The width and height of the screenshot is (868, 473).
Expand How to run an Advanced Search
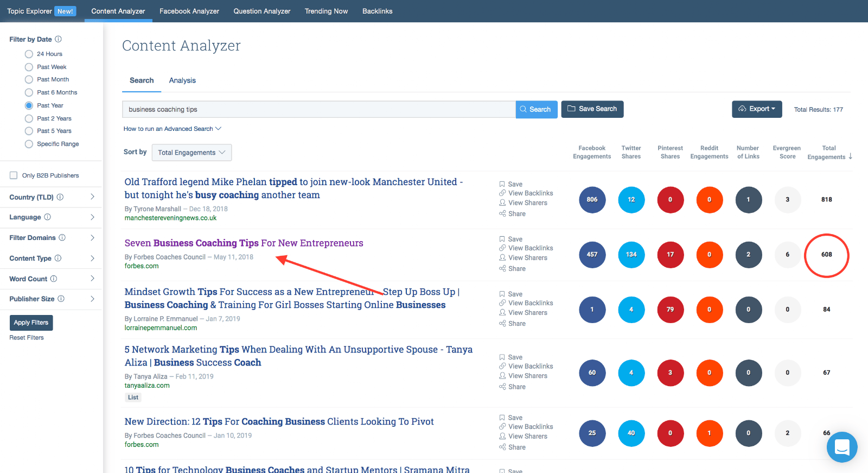[173, 129]
